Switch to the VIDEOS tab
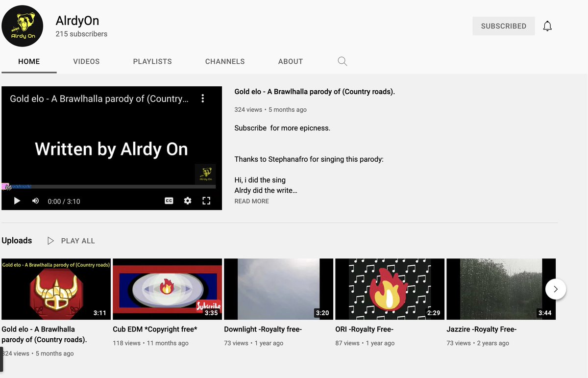This screenshot has height=378, width=588. click(86, 61)
